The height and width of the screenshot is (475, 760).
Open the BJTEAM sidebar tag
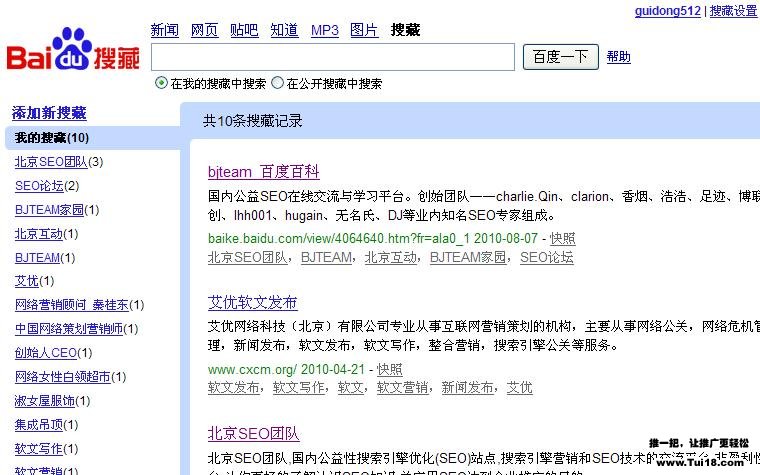[x=38, y=257]
